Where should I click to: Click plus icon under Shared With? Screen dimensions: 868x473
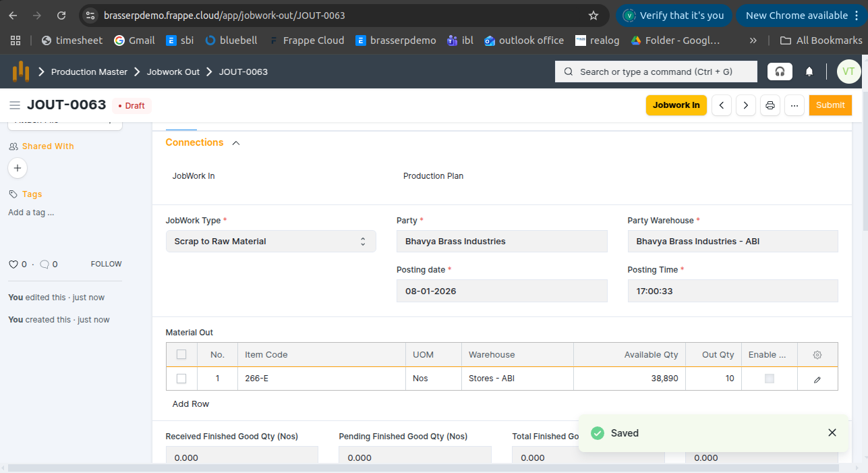pyautogui.click(x=17, y=168)
